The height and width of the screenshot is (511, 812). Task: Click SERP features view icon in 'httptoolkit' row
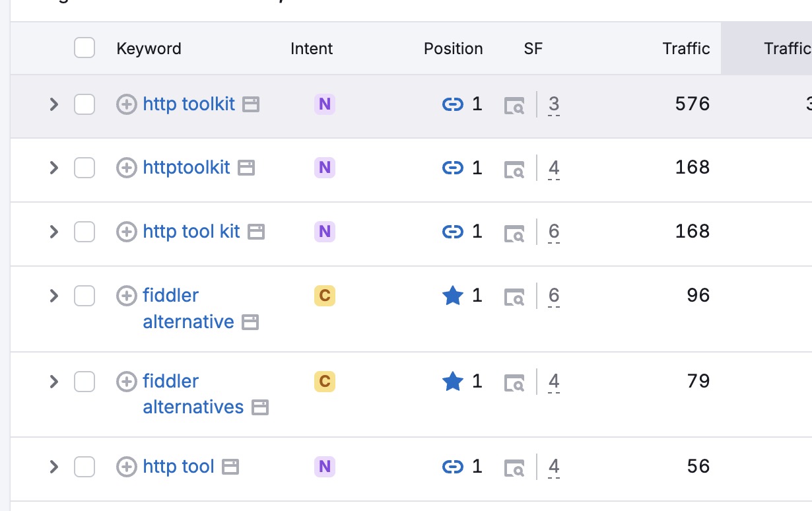point(514,169)
